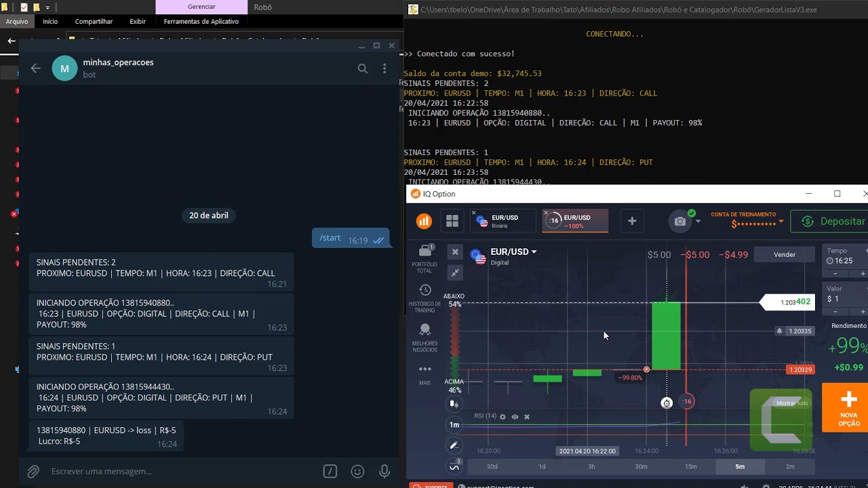Open the minhas_operacoes avatar M
Viewport: 868px width, 488px height.
tap(64, 68)
